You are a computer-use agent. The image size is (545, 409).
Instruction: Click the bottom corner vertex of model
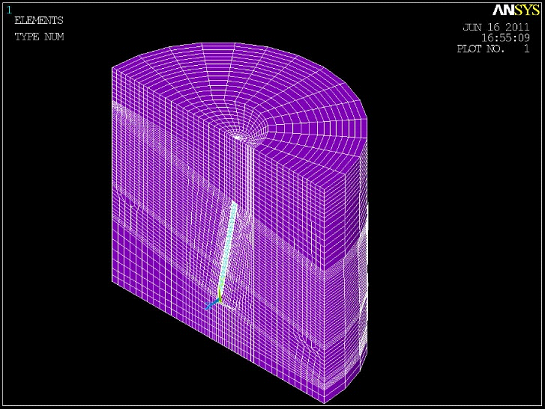pyautogui.click(x=324, y=402)
